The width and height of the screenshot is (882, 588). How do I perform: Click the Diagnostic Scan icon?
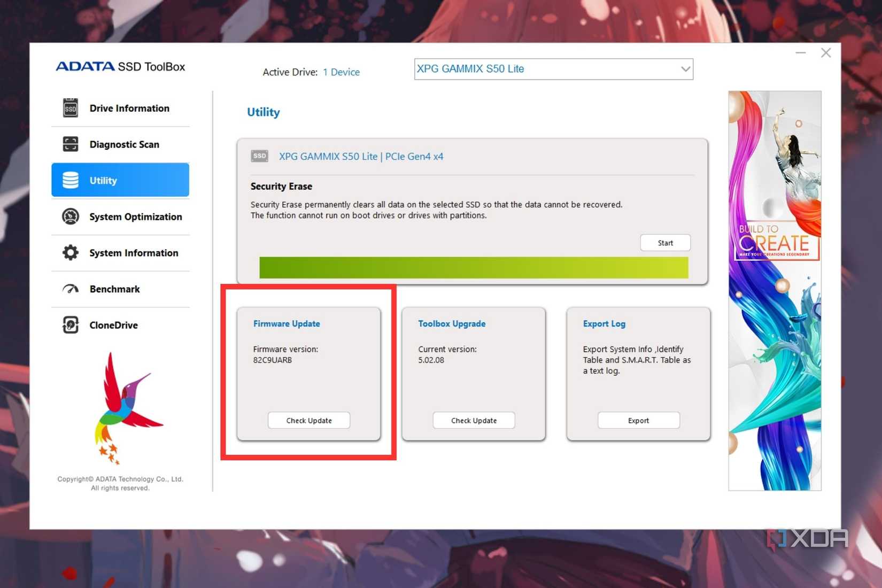(70, 144)
